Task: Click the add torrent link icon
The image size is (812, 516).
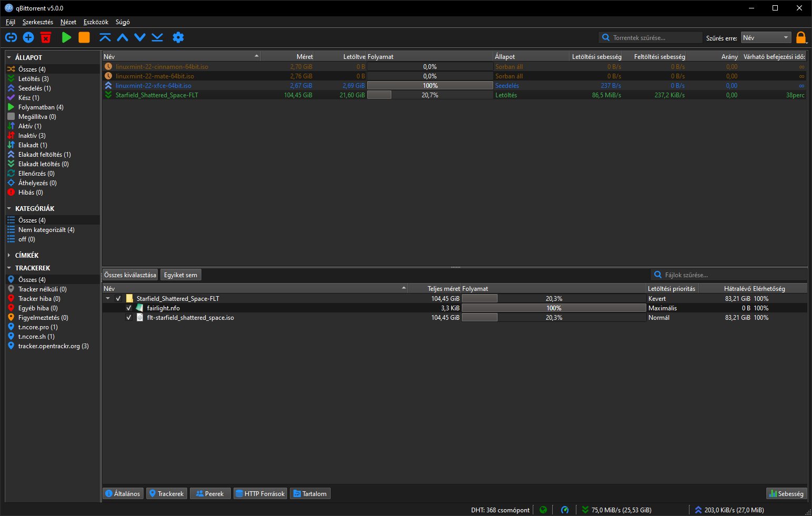Action: [x=11, y=37]
